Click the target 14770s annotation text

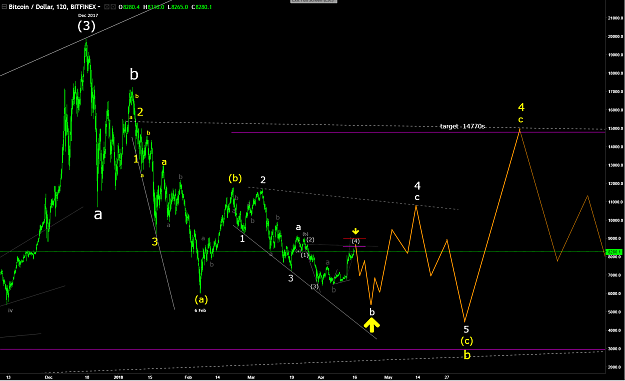[x=462, y=126]
